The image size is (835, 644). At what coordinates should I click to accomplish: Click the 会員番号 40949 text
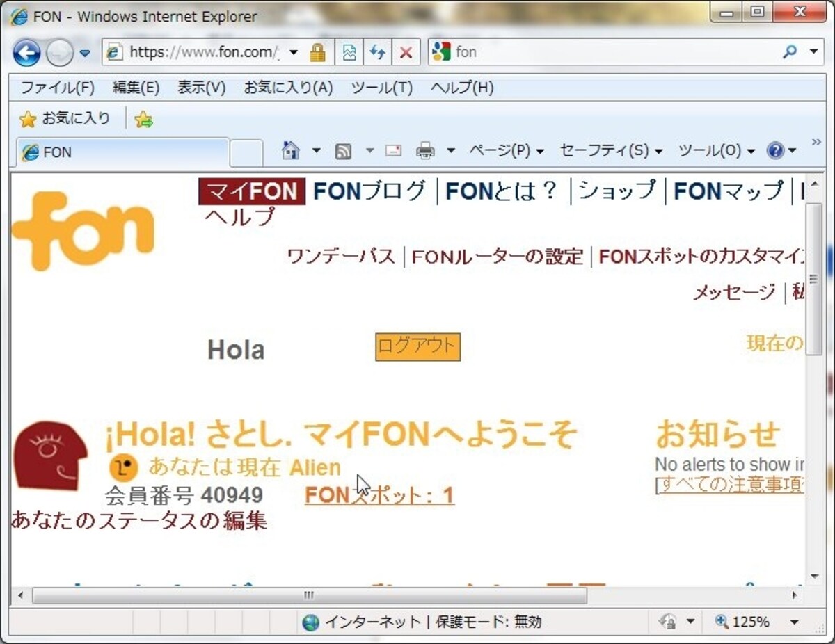pos(184,495)
